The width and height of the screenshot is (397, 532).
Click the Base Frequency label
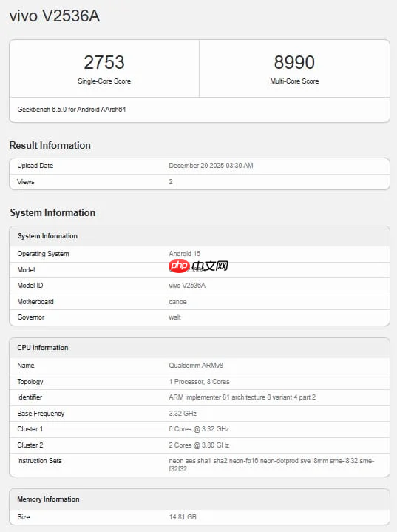pyautogui.click(x=41, y=414)
